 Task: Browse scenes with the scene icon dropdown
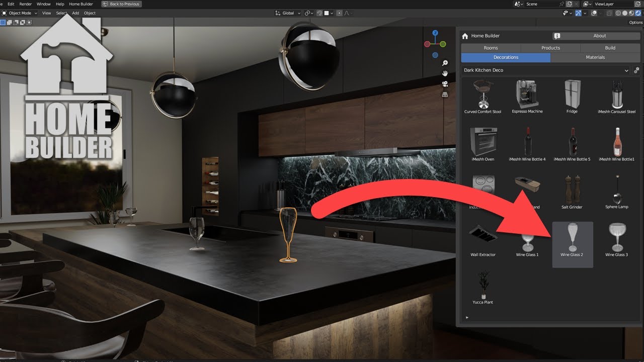click(518, 4)
